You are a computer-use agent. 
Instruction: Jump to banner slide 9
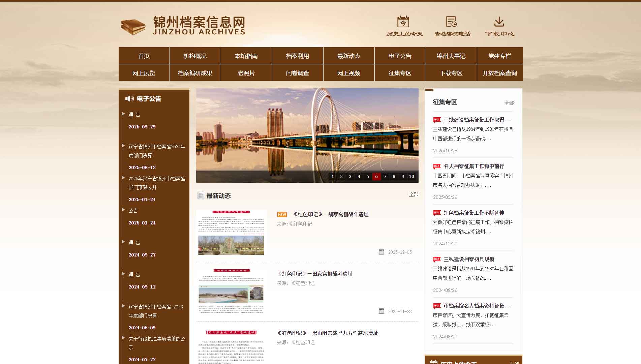(403, 176)
